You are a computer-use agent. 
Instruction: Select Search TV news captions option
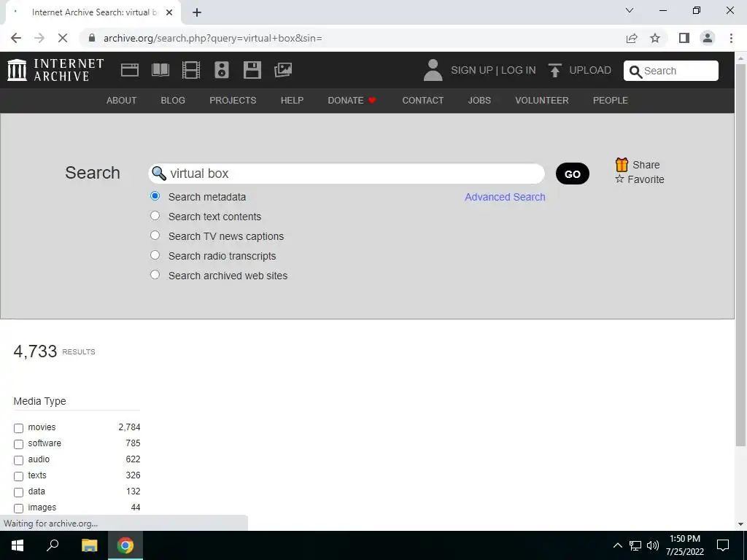click(x=155, y=236)
